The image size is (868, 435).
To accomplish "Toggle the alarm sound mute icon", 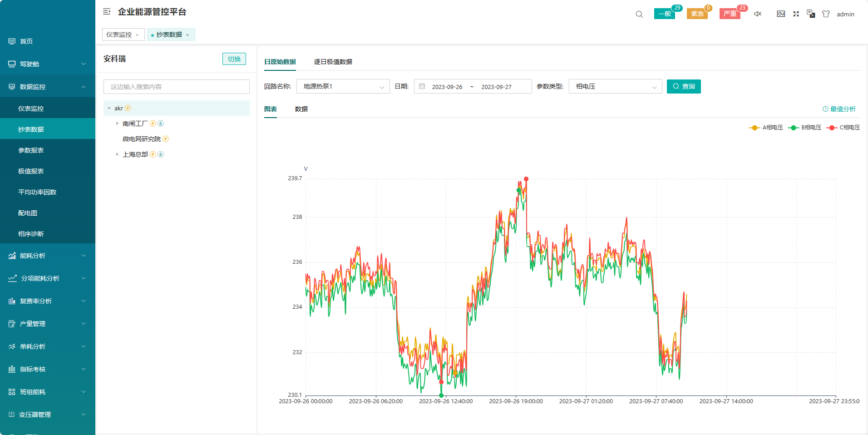I will (758, 14).
